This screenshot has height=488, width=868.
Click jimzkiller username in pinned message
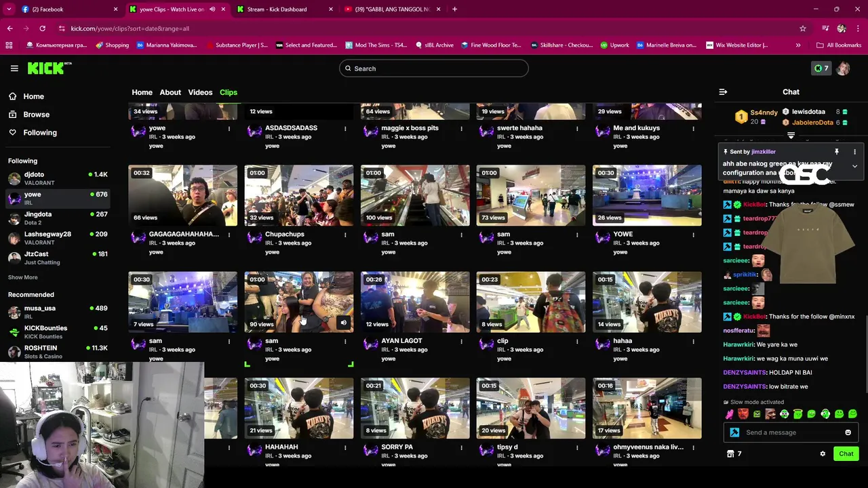[763, 152]
